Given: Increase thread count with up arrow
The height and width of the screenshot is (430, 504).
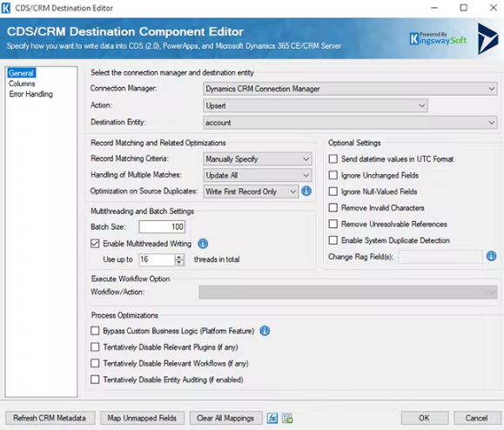Looking at the screenshot, I should (x=179, y=257).
